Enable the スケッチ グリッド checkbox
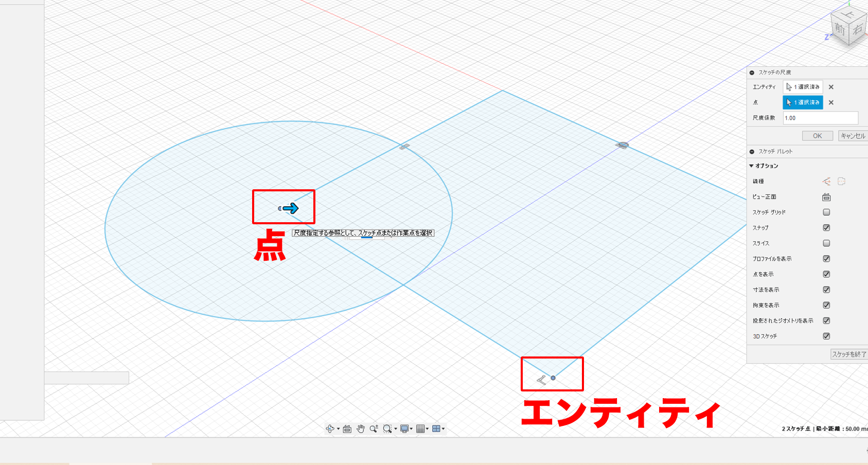Screen dimensions: 868x465 coord(826,212)
